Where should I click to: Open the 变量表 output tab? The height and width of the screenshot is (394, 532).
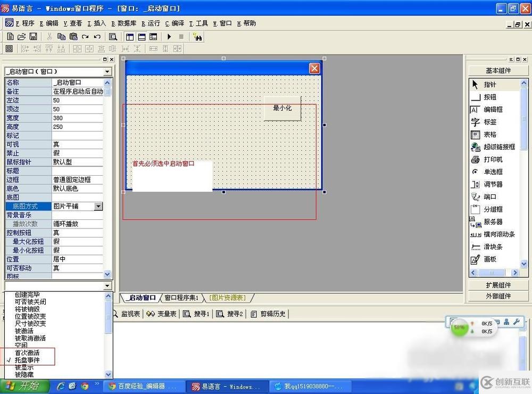click(162, 314)
